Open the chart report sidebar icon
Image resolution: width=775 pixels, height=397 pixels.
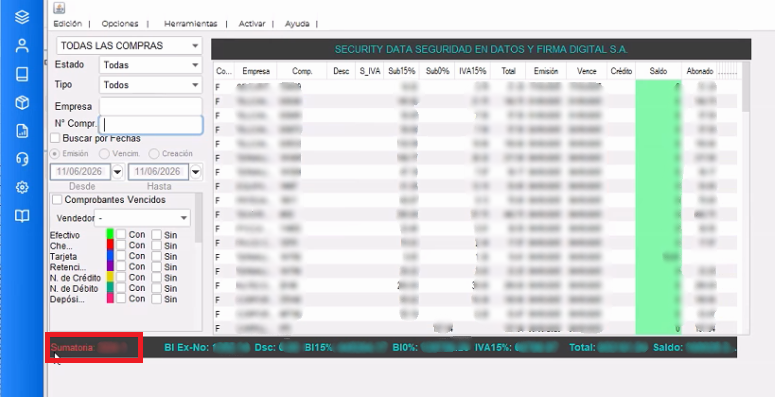pos(22,131)
